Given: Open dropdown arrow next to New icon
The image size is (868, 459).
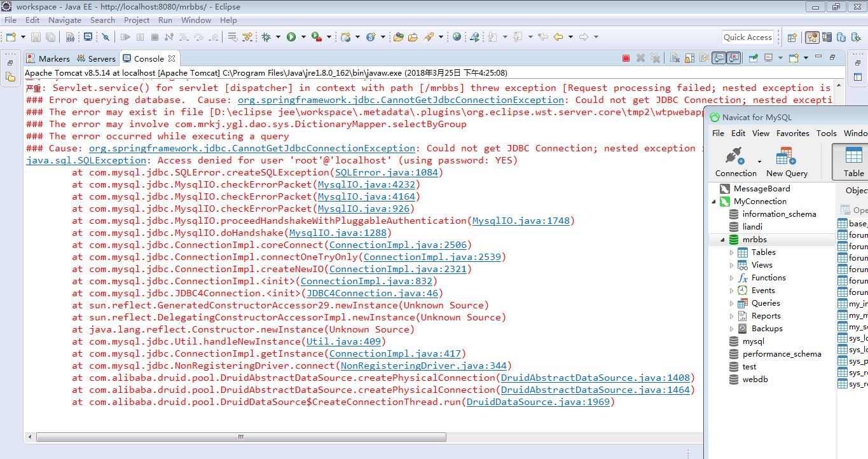Looking at the screenshot, I should coord(23,37).
